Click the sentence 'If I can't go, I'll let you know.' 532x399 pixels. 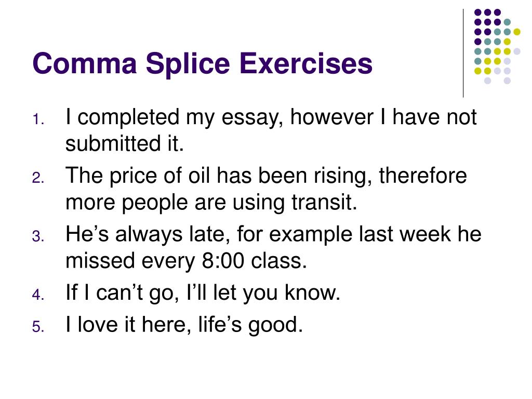pos(203,293)
